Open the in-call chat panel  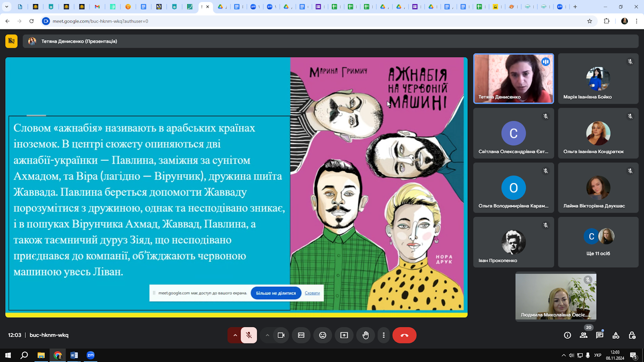click(600, 335)
